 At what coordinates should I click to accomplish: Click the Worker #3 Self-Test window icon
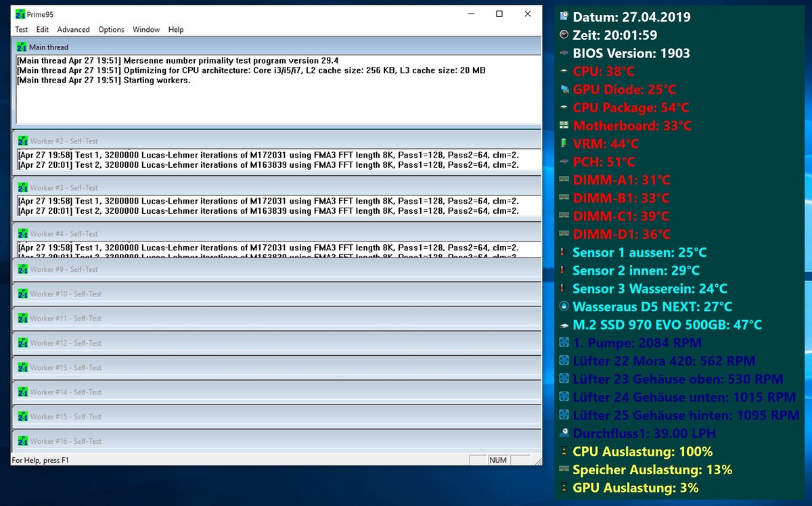(x=24, y=187)
